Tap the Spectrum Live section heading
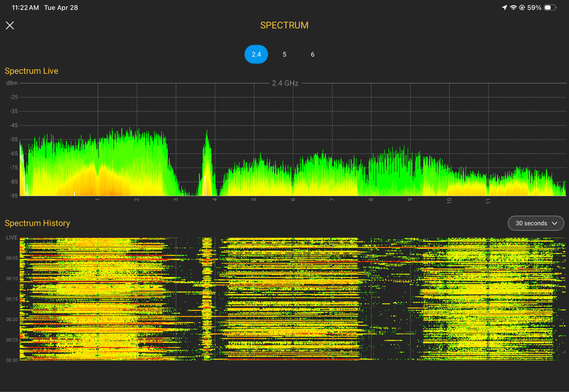 click(x=31, y=71)
